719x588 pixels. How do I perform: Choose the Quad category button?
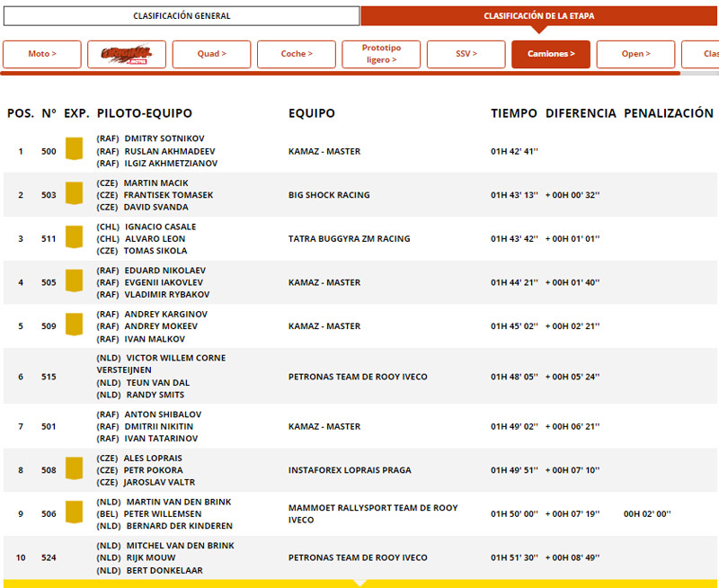pyautogui.click(x=211, y=54)
